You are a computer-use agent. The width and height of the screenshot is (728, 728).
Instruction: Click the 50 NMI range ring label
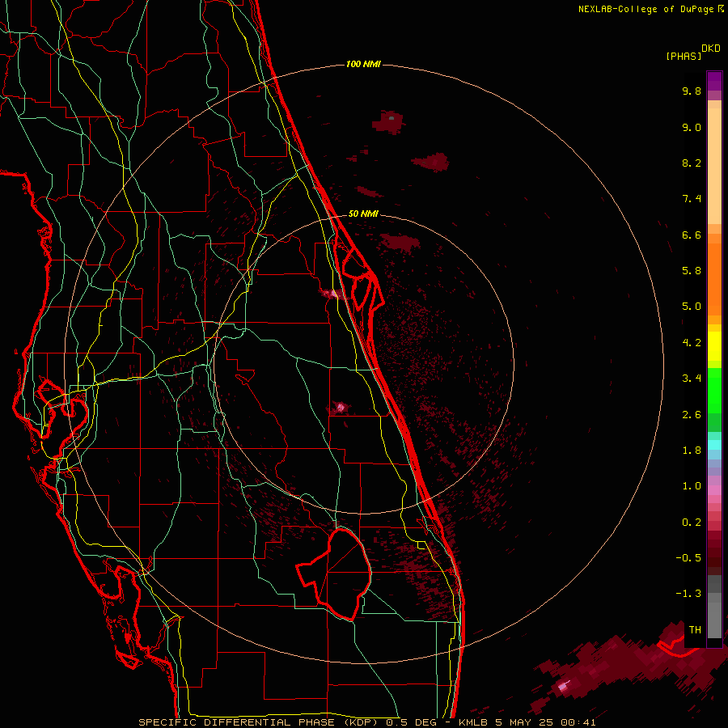coord(363,214)
